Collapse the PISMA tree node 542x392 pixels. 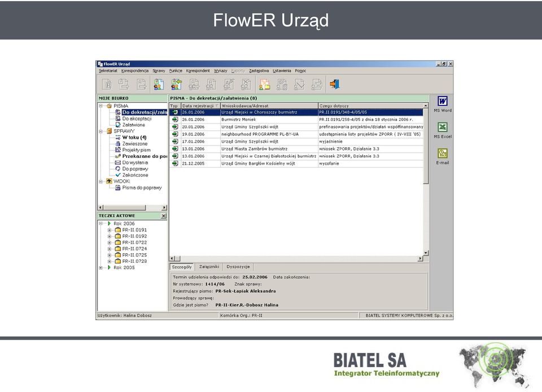(101, 106)
